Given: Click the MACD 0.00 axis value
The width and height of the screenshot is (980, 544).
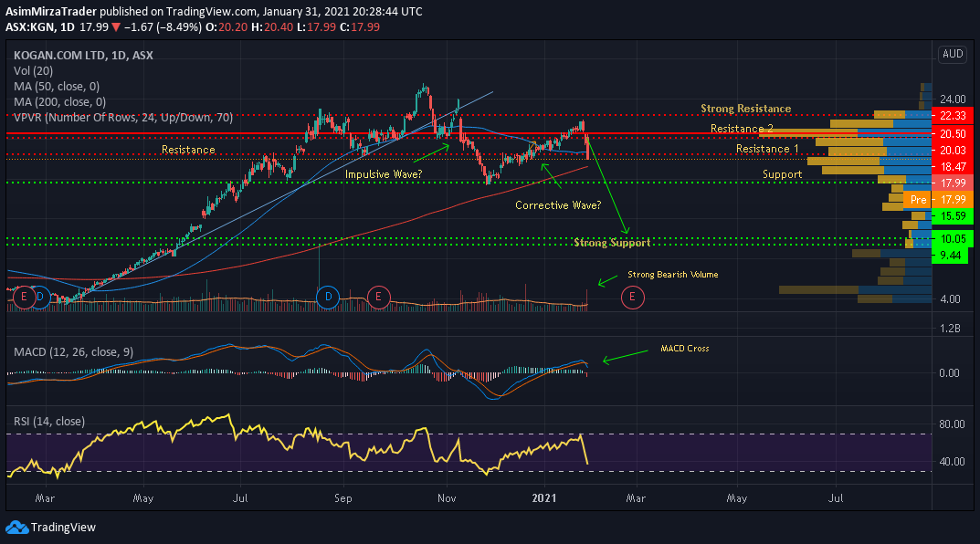Looking at the screenshot, I should tap(949, 373).
